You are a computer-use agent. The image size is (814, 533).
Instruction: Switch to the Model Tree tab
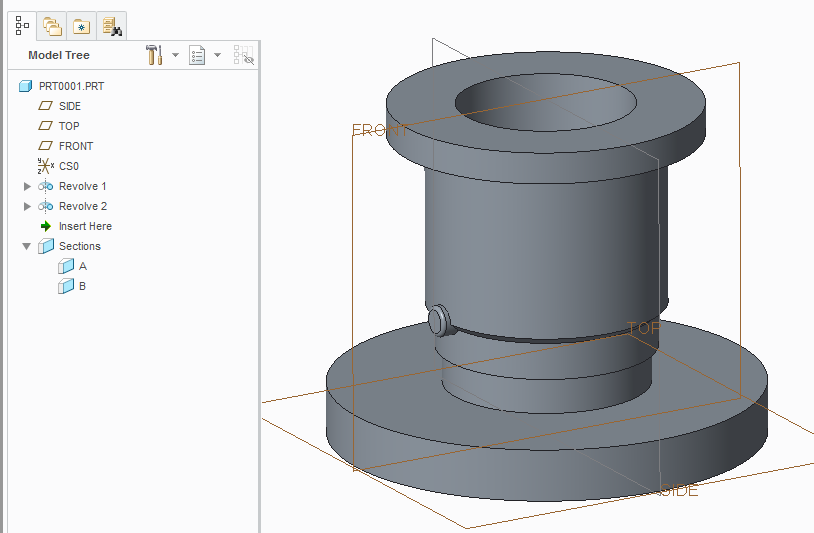click(x=23, y=26)
